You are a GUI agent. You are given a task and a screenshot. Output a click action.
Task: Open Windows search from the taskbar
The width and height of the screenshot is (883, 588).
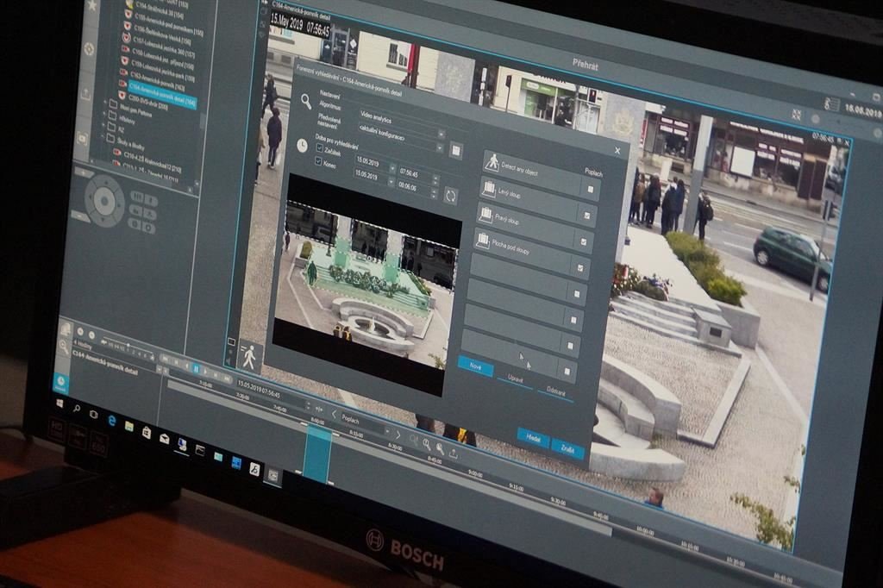tap(77, 409)
